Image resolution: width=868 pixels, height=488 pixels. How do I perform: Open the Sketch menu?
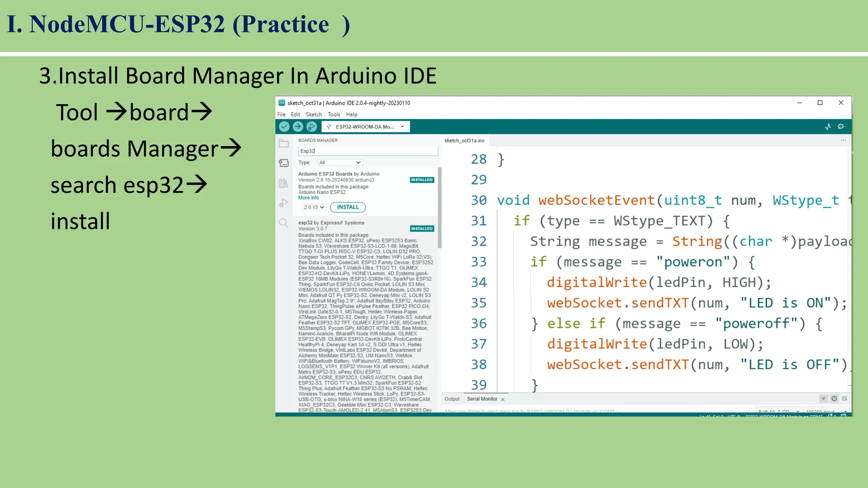[314, 114]
